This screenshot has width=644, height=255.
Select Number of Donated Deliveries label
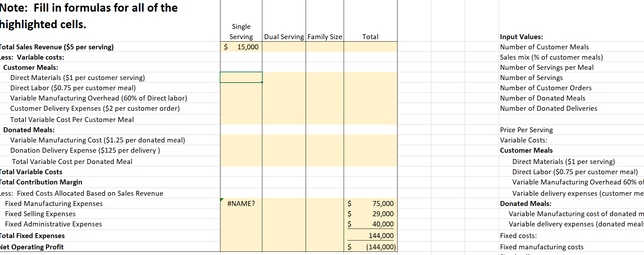549,108
